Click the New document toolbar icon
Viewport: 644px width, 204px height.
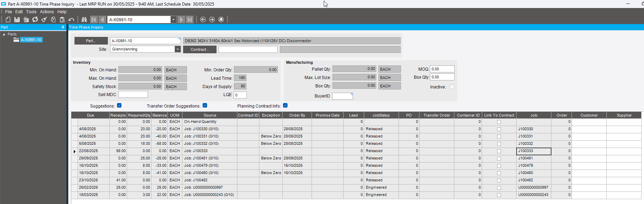point(8,19)
